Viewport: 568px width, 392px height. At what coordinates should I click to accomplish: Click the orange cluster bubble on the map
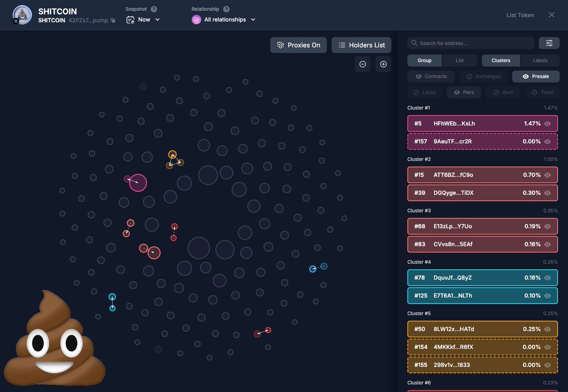coord(172,155)
